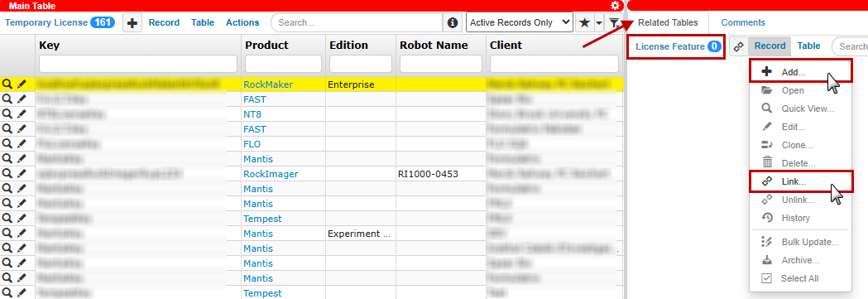Switch to the Comments tab

pos(743,22)
